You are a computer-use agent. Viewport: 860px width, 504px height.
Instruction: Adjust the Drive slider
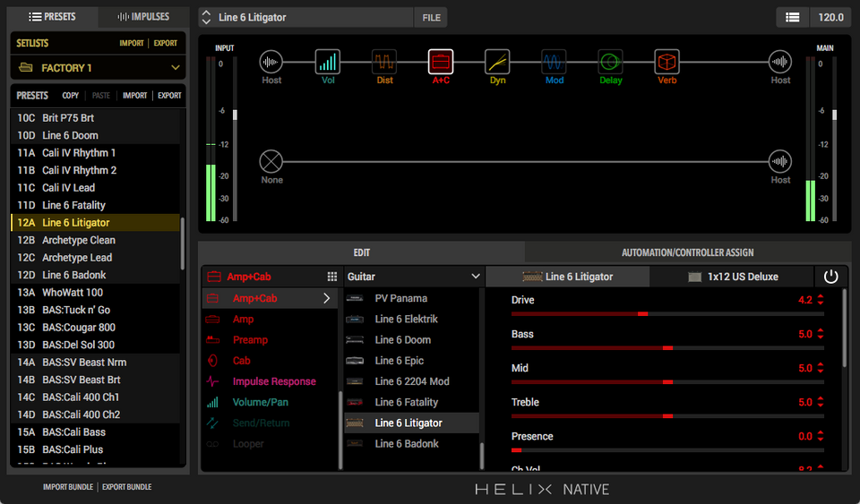coord(642,314)
